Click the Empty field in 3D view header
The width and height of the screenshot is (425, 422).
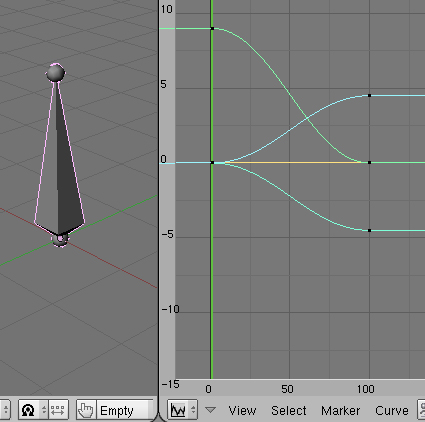tap(125, 410)
